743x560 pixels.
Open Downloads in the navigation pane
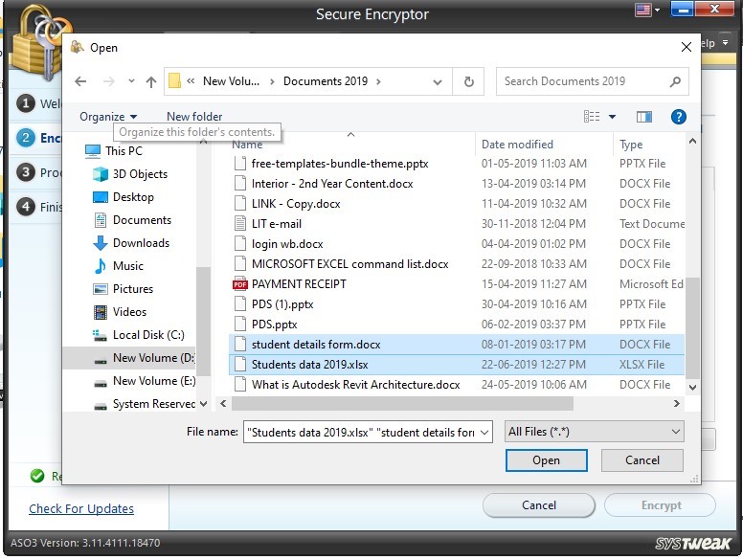pyautogui.click(x=131, y=243)
